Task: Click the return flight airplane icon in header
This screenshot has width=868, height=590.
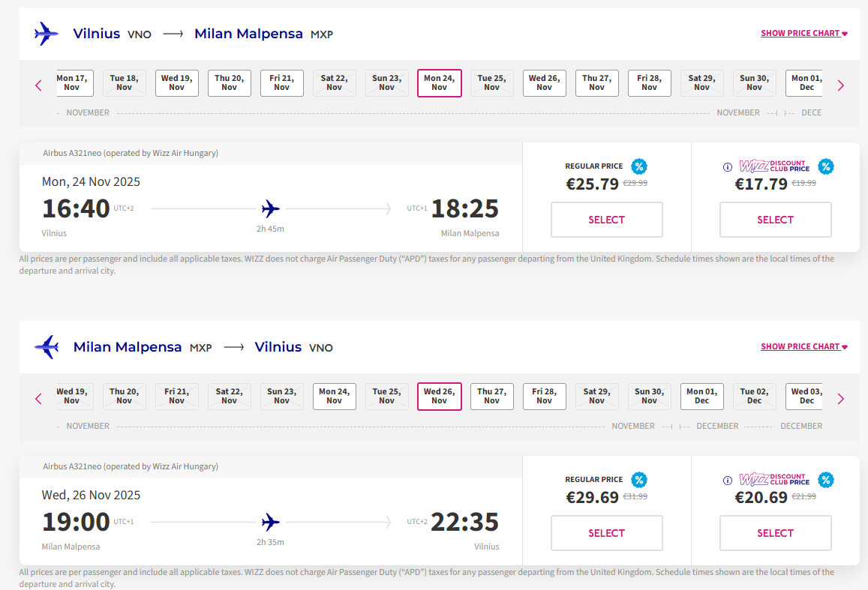Action: pos(47,346)
